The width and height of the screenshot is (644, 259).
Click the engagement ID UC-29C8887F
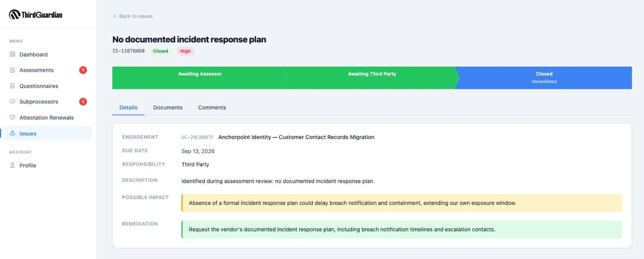click(198, 137)
